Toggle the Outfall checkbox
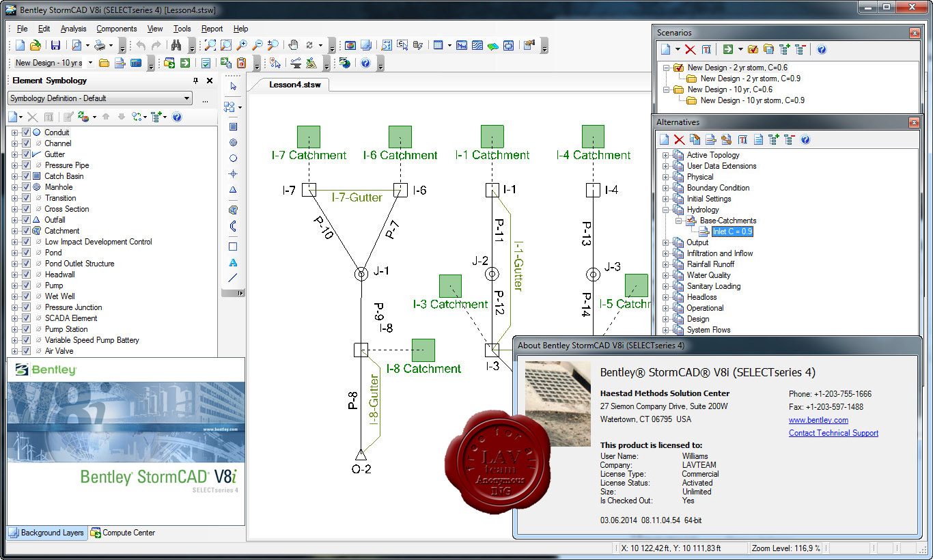Screen dimensions: 933x560 pyautogui.click(x=26, y=220)
